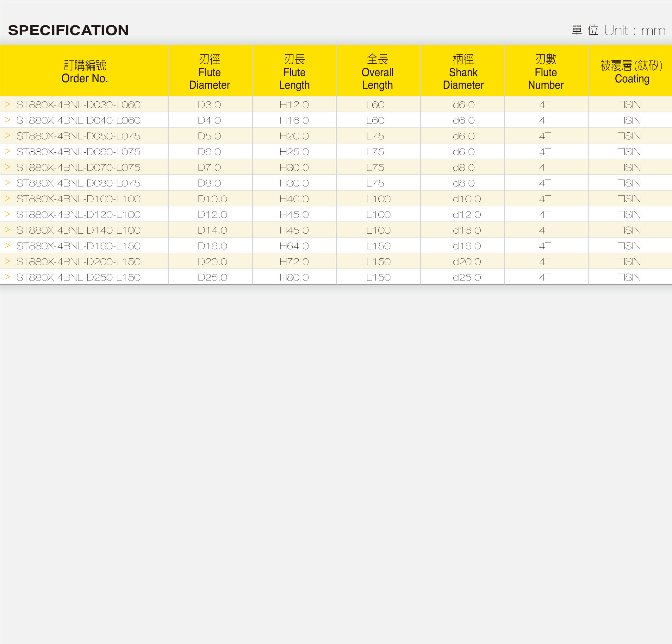Select order number ST880X-4BNL-D120-L100
672x644 pixels.
coord(78,214)
